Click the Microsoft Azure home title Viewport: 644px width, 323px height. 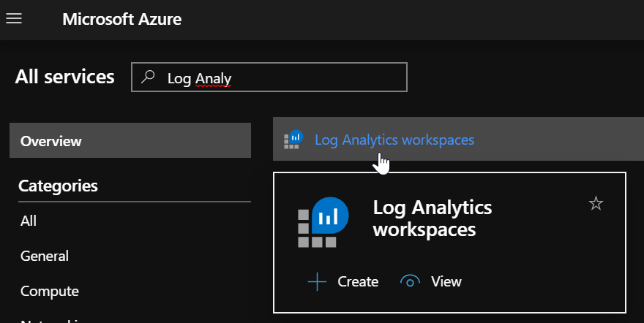121,19
